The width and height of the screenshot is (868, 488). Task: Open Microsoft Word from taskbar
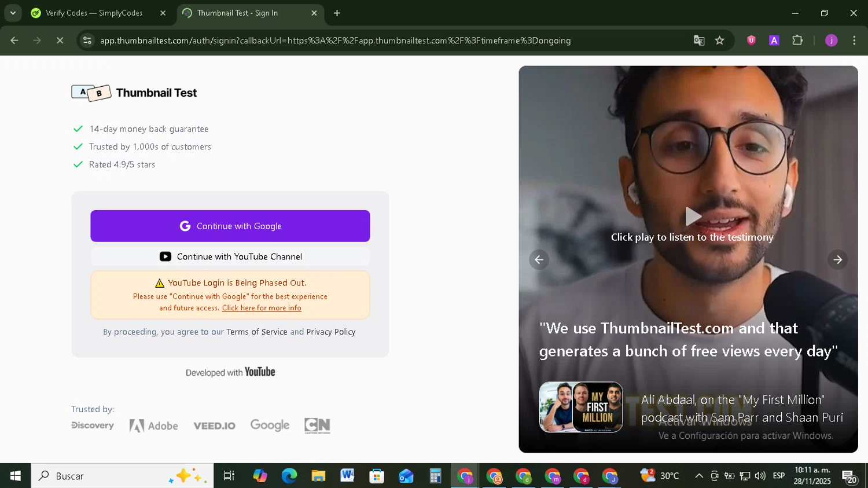tap(347, 476)
